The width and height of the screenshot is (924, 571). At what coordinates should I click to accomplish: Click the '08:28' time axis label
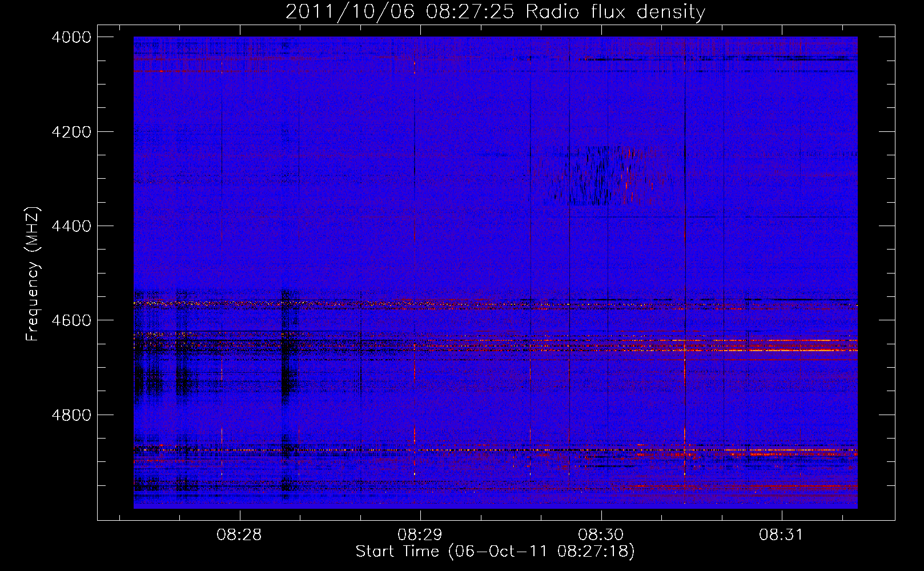tap(239, 535)
